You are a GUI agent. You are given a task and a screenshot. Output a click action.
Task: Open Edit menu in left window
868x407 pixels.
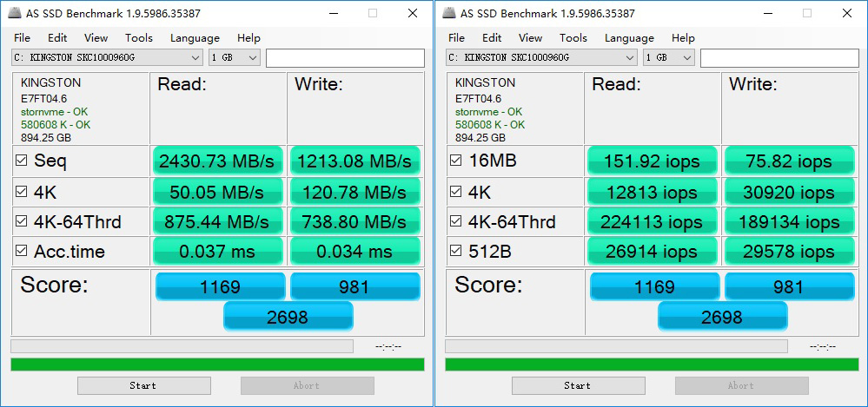point(57,37)
